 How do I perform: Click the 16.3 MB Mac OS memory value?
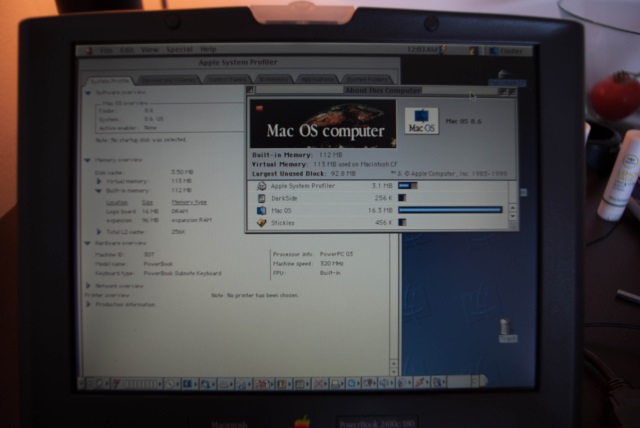click(380, 211)
